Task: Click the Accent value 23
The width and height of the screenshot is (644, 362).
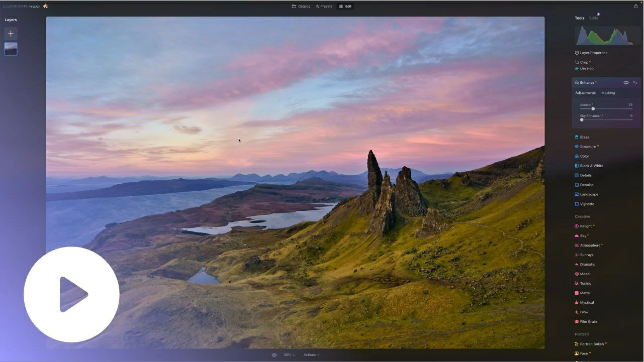Action: coord(630,105)
